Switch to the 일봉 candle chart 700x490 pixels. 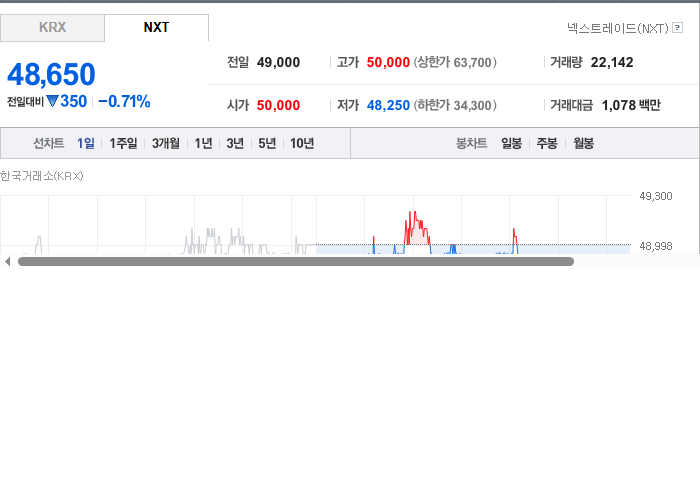[x=512, y=143]
